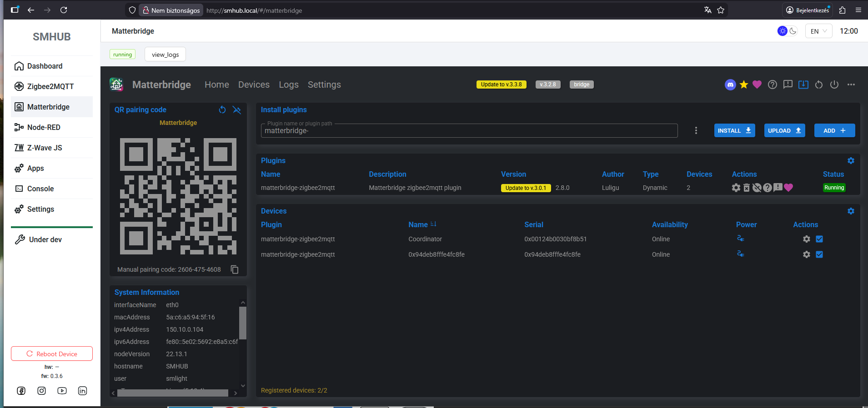This screenshot has width=868, height=408.
Task: Open changelog announcement icon in Matterbridge header
Action: 788,85
